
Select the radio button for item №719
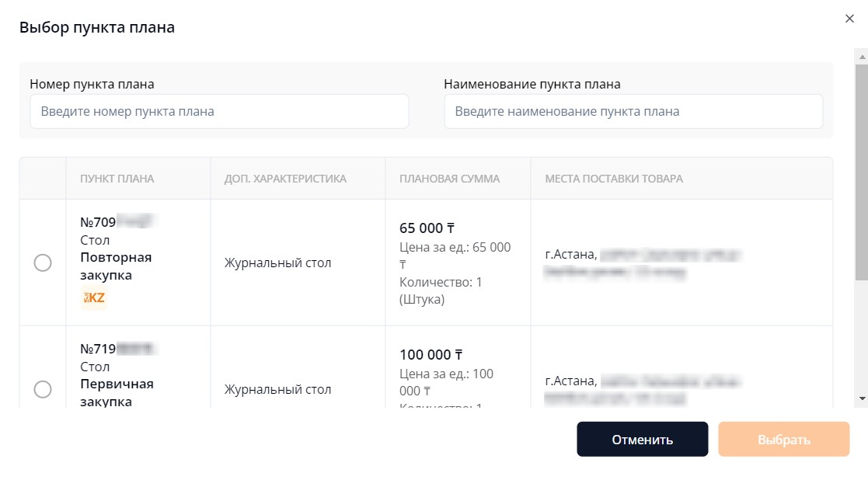pyautogui.click(x=43, y=389)
